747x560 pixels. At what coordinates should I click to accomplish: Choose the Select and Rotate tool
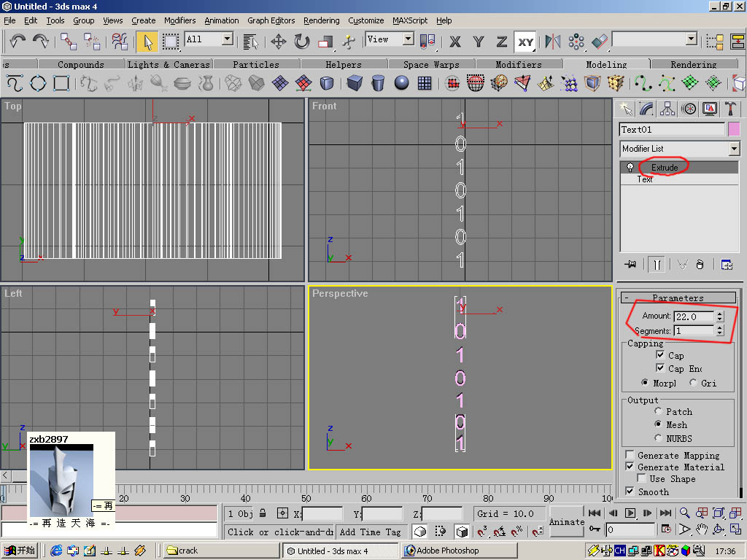[301, 42]
